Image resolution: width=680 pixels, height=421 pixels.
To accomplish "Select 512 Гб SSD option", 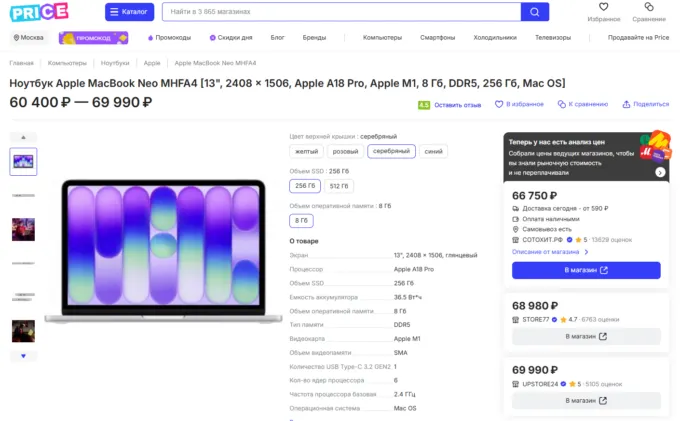I will pyautogui.click(x=339, y=186).
